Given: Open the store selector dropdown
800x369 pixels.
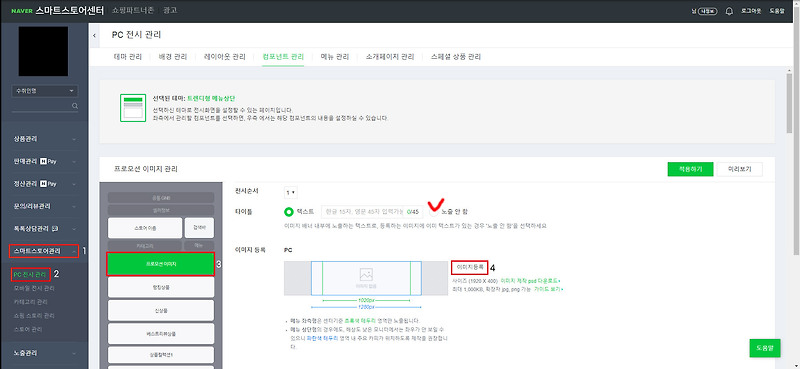Looking at the screenshot, I should pyautogui.click(x=44, y=91).
